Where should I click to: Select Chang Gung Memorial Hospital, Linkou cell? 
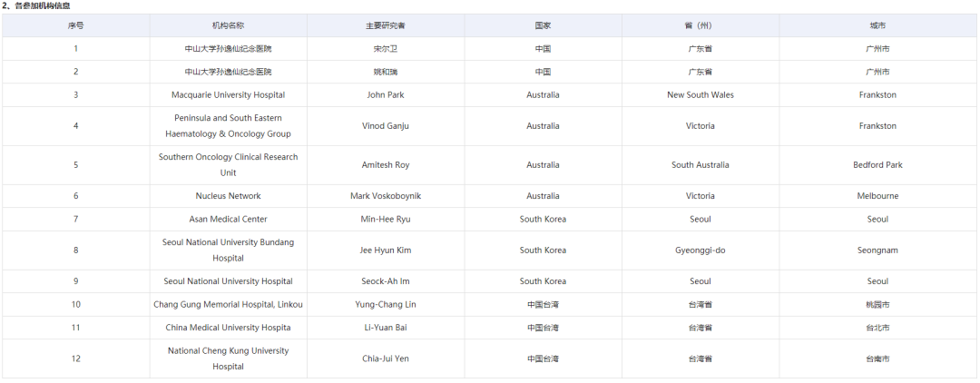228,304
